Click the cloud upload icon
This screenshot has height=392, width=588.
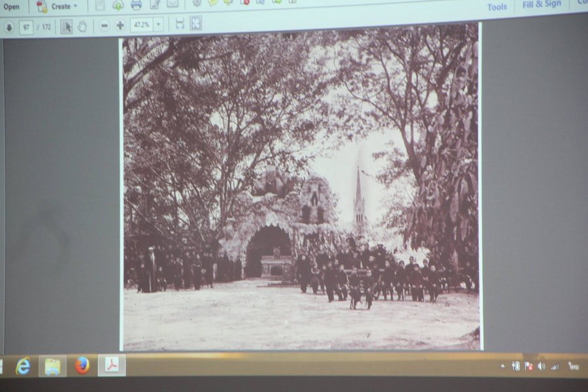click(x=118, y=5)
